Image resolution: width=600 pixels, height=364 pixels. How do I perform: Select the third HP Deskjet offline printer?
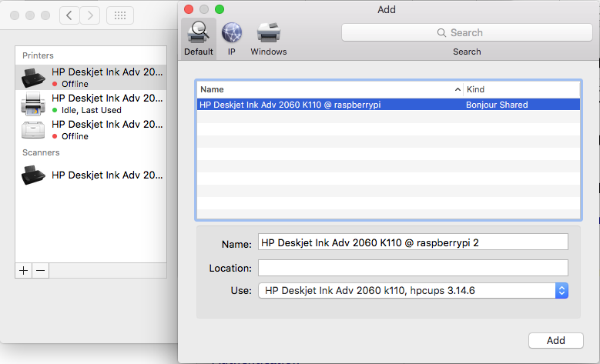coord(91,129)
